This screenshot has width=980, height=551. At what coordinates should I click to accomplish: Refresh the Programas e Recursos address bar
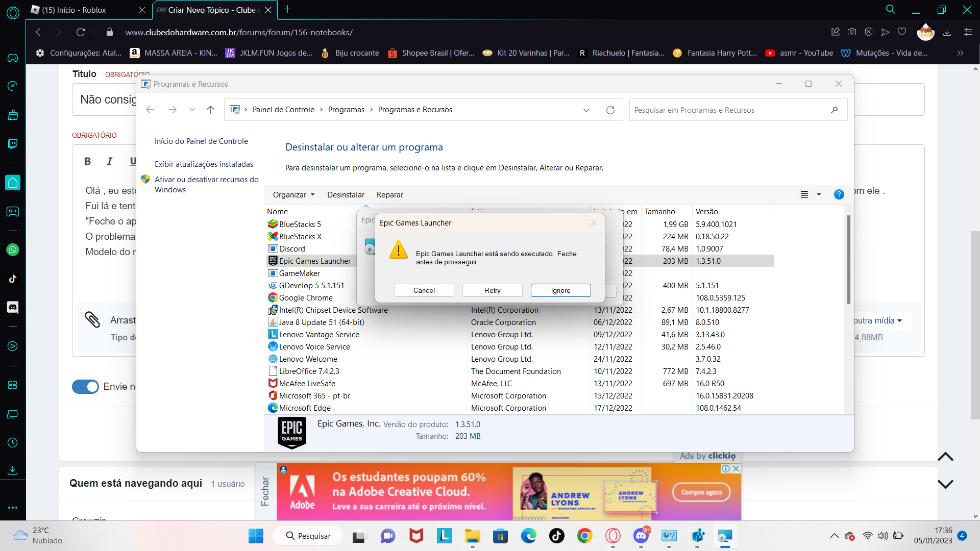point(610,110)
